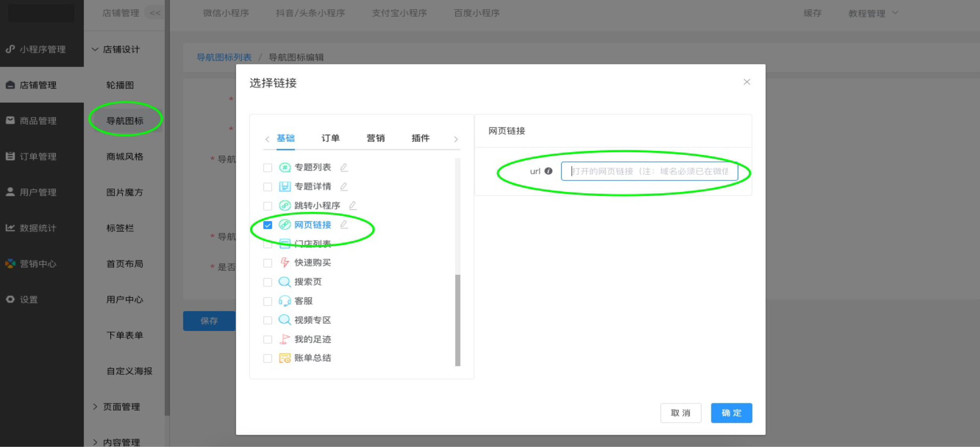The image size is (980, 447).
Task: Select the 基础 tab
Action: pyautogui.click(x=286, y=138)
